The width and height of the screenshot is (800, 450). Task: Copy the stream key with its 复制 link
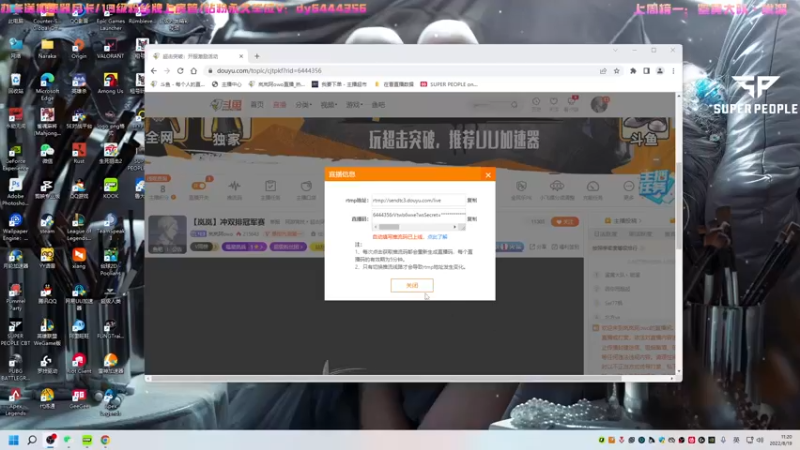tap(472, 219)
